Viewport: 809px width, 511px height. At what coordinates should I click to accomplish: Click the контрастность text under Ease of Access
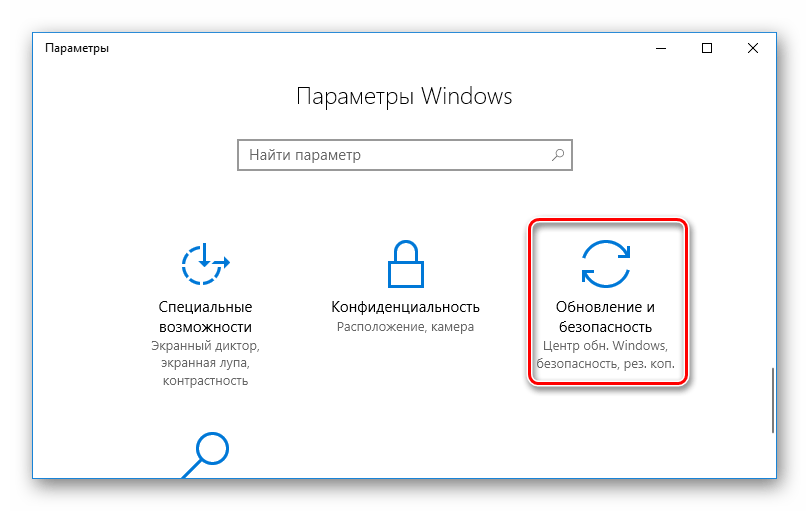click(205, 381)
